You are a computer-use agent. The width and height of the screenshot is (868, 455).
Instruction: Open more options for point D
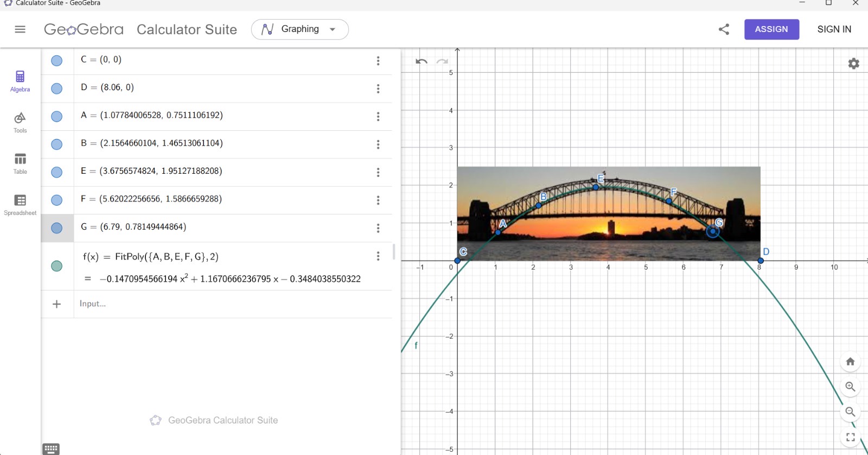[378, 89]
